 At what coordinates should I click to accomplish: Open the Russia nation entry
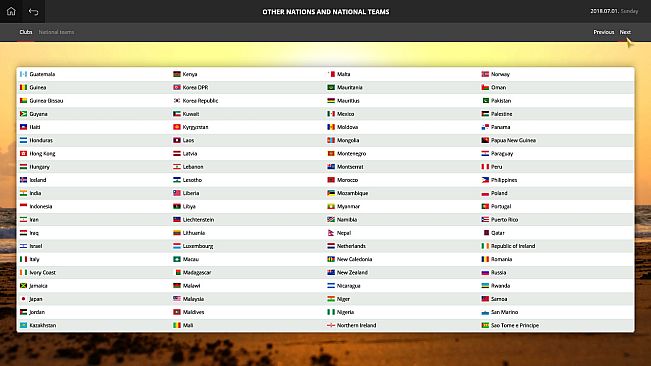(x=499, y=273)
